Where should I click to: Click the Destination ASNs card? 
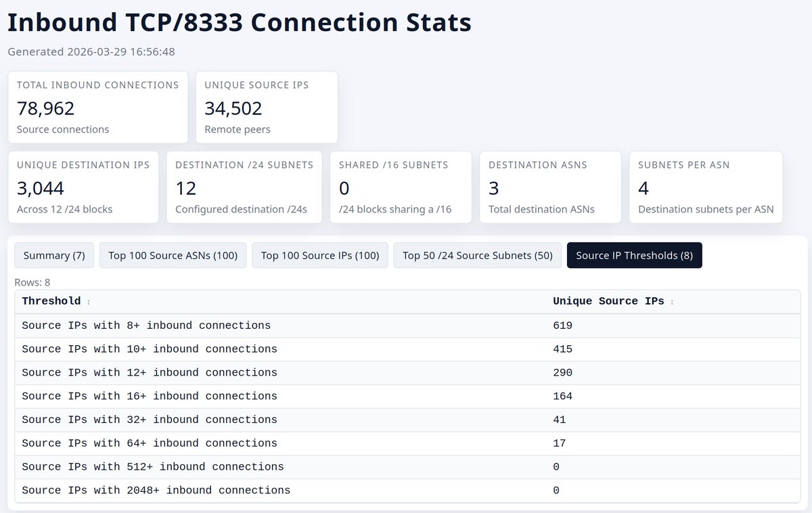pyautogui.click(x=550, y=187)
